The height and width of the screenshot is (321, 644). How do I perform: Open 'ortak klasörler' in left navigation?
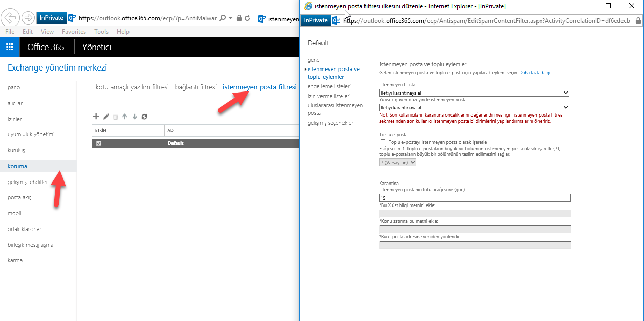point(25,229)
